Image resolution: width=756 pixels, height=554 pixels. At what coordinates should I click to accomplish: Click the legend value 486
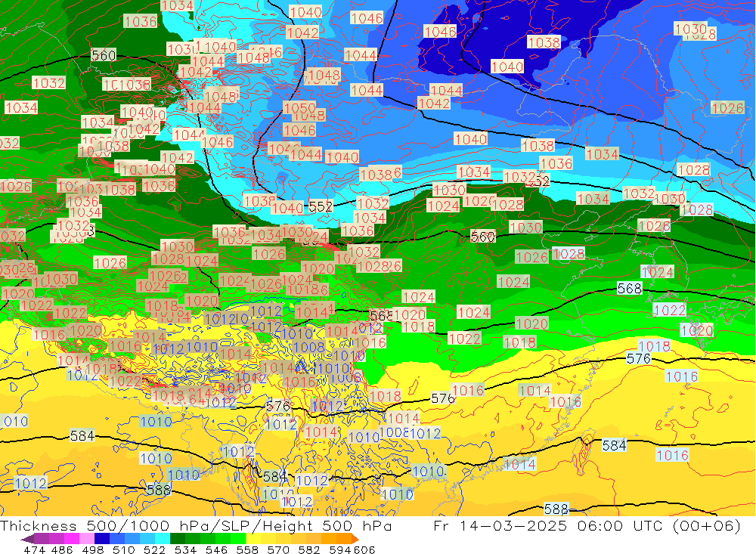point(62,549)
